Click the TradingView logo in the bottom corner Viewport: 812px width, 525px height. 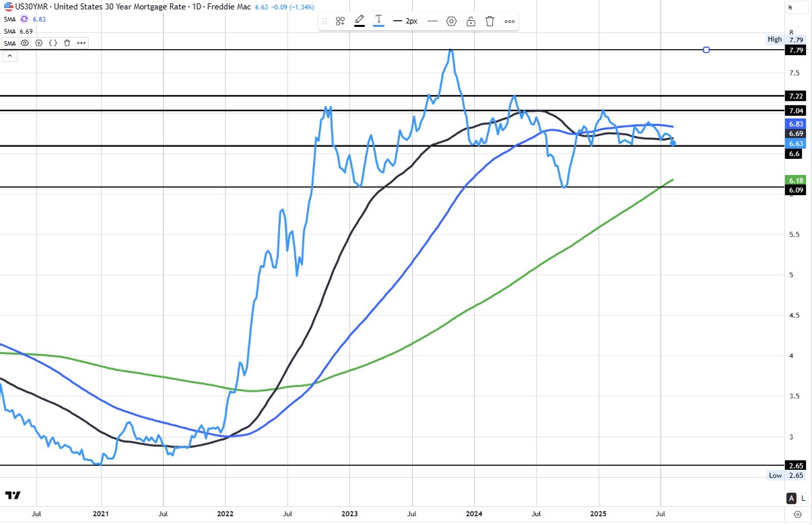click(x=14, y=495)
